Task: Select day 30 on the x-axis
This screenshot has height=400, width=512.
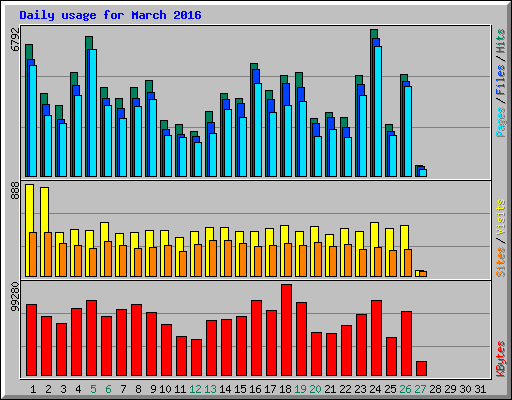Action: [x=465, y=389]
